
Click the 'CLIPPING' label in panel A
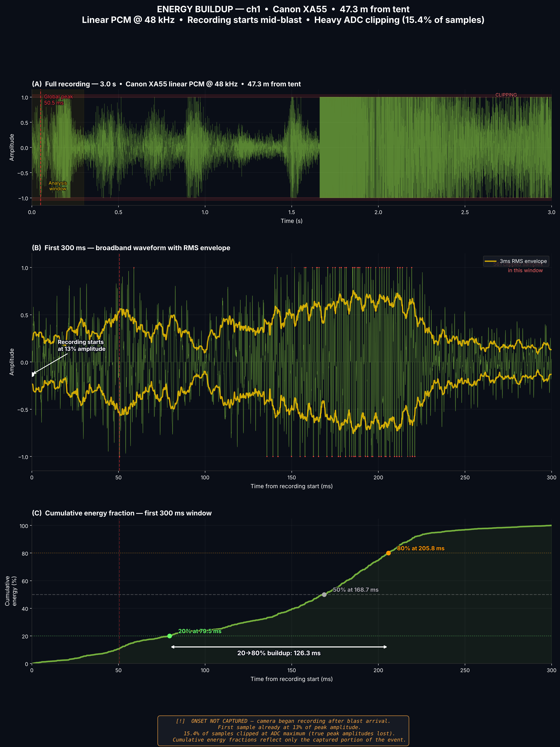[506, 95]
